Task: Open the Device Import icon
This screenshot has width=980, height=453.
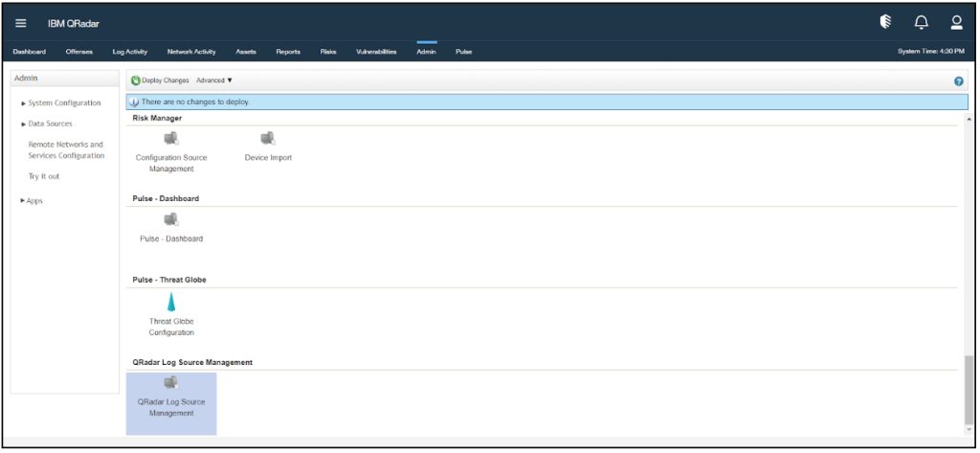Action: [268, 138]
